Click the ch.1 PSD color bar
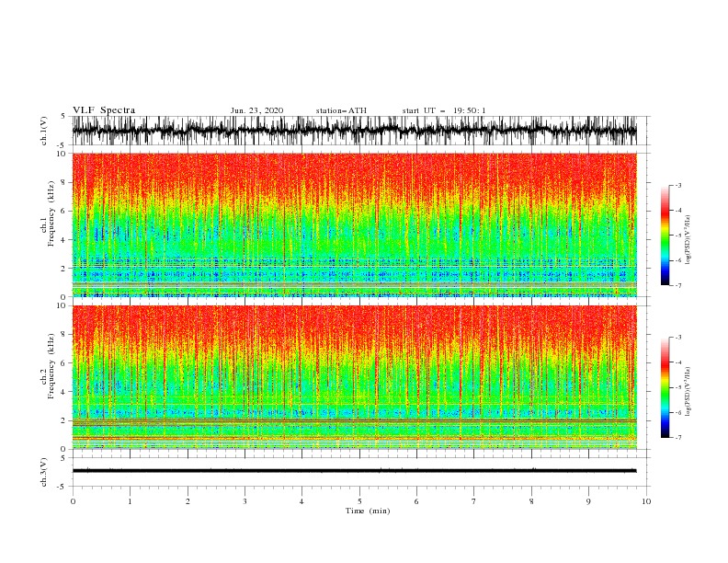The image size is (728, 563). pos(665,236)
